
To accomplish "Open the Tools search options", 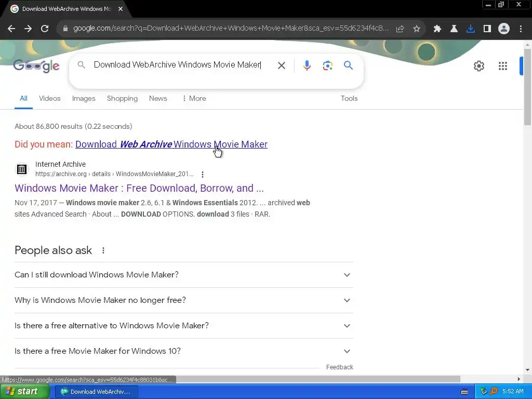I will point(349,98).
